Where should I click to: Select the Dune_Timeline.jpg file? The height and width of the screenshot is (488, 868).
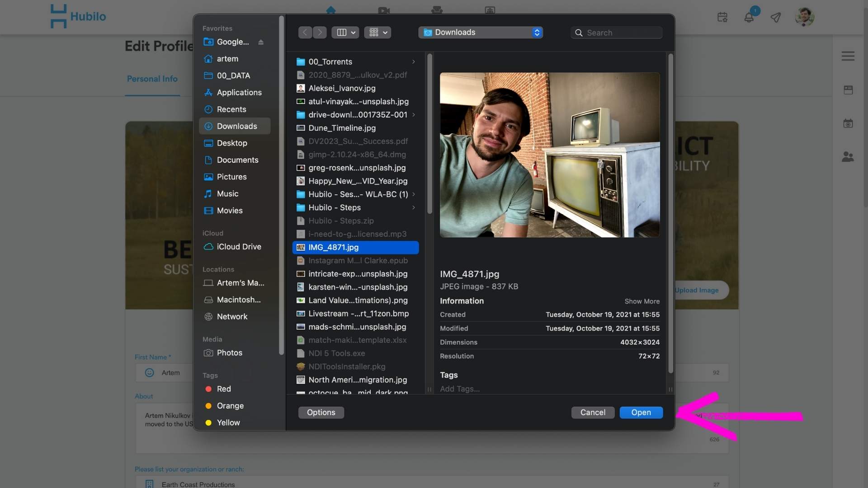click(x=342, y=128)
